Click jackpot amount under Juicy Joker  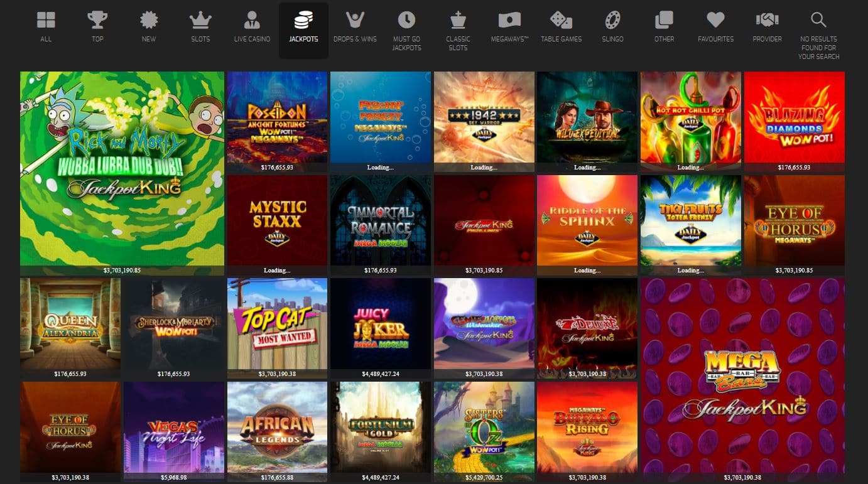coord(381,374)
